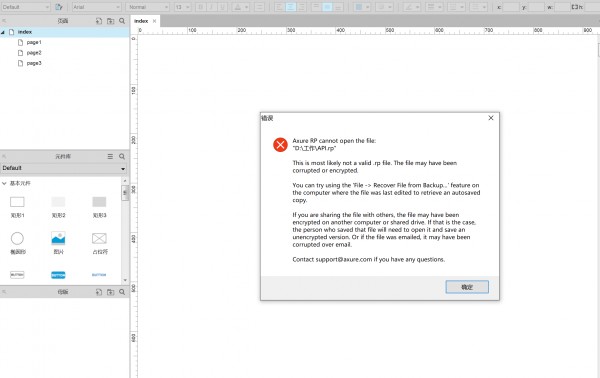The width and height of the screenshot is (600, 378).
Task: Add a new page in pages panel
Action: 99,21
